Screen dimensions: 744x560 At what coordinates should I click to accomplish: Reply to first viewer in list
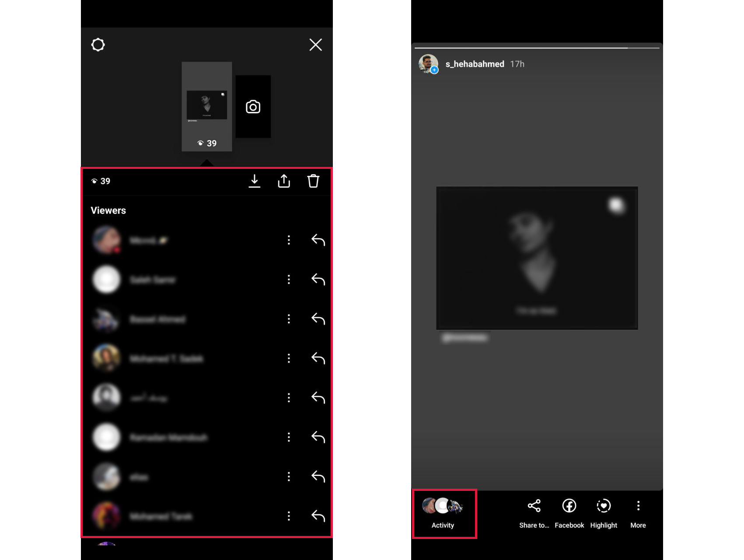click(x=318, y=240)
